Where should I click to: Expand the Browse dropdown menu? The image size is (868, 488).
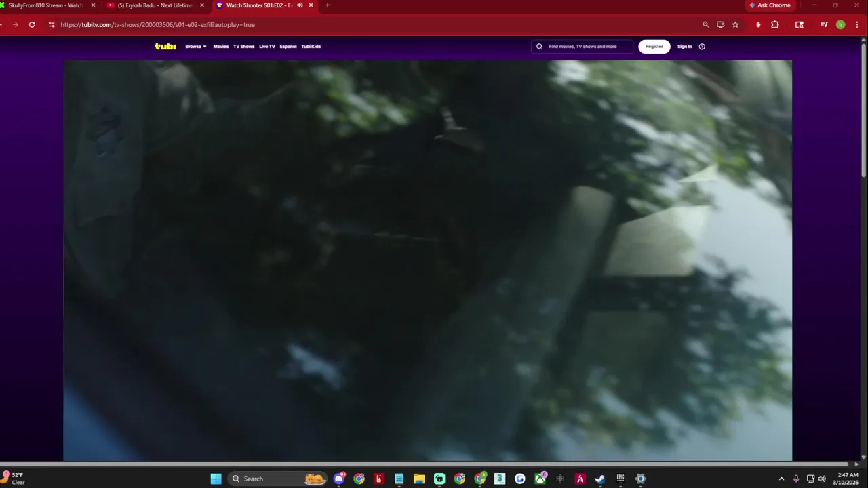[196, 47]
